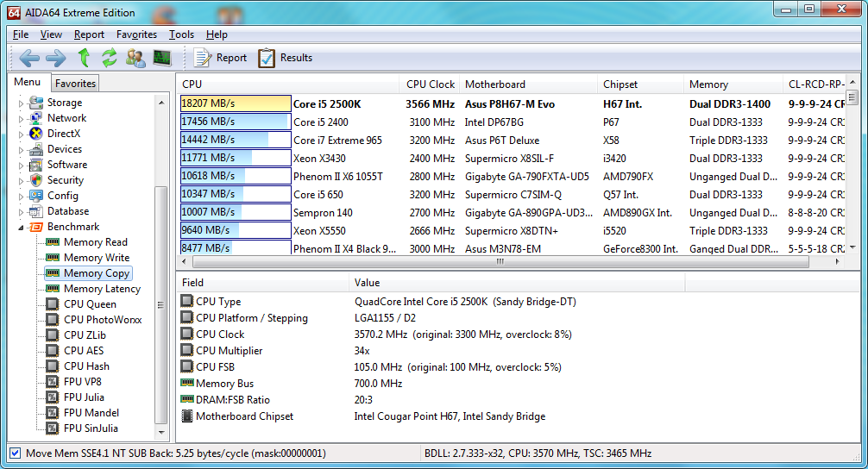Open CPU PhotoWorxx benchmark
The width and height of the screenshot is (868, 469).
(103, 319)
